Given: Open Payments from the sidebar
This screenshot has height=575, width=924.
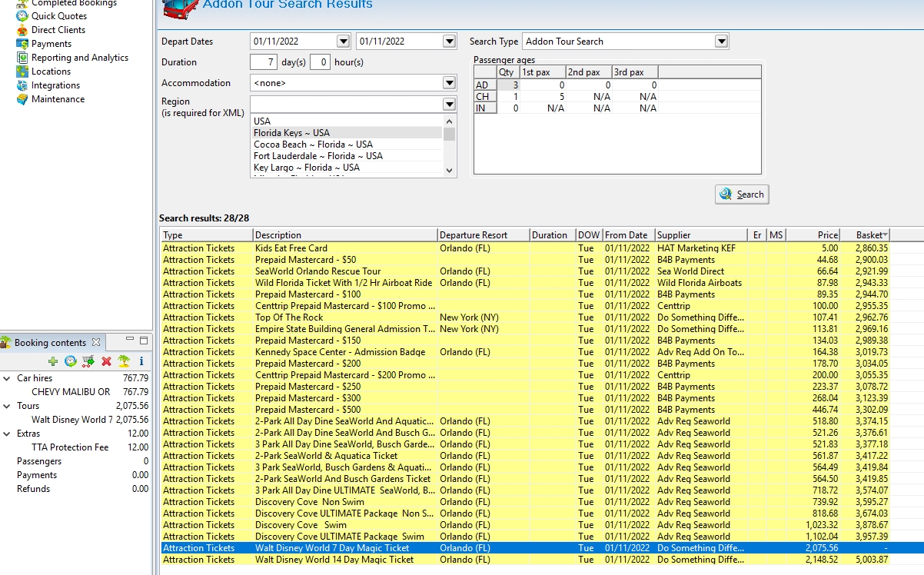Looking at the screenshot, I should (x=51, y=44).
